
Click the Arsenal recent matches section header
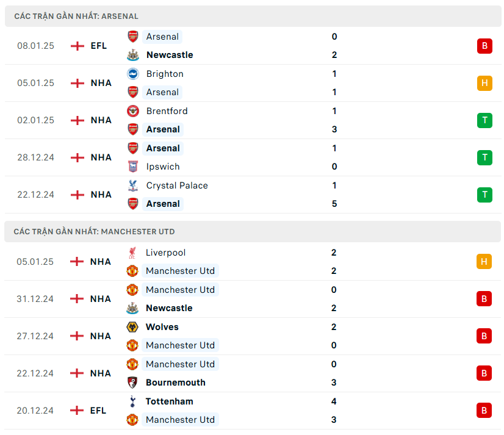click(x=76, y=16)
